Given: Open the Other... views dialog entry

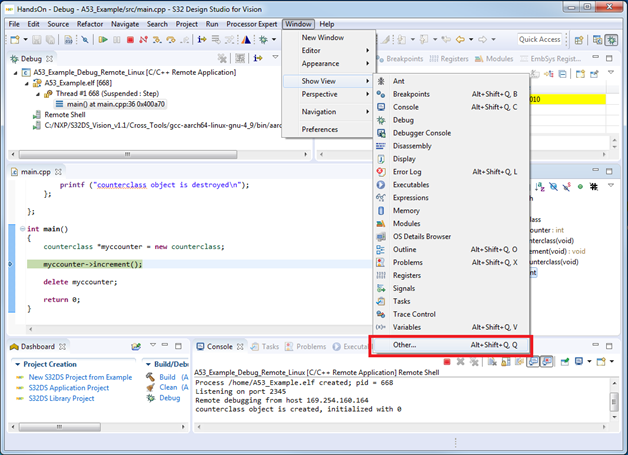Looking at the screenshot, I should (451, 345).
